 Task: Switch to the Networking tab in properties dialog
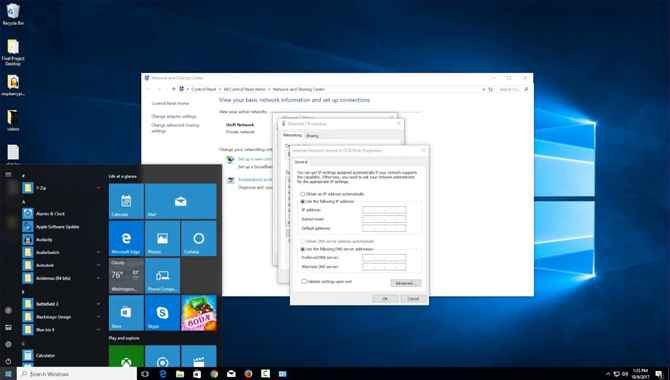tap(293, 135)
